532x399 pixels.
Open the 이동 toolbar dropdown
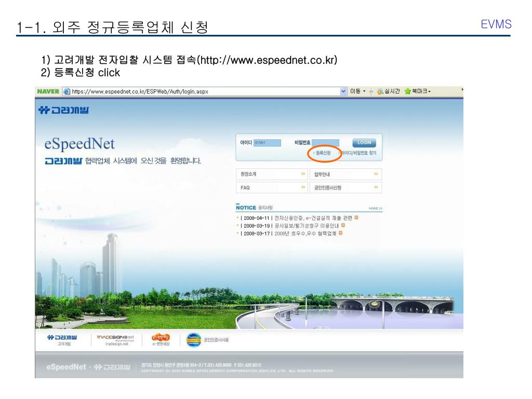[357, 91]
